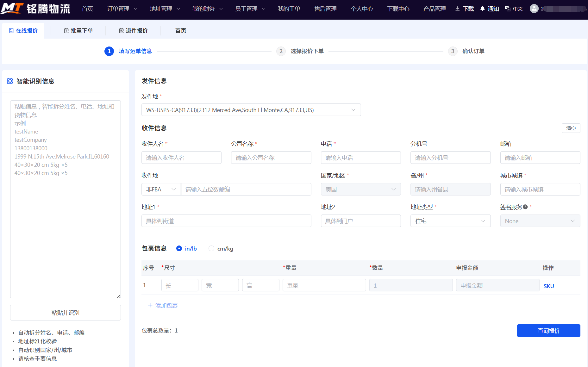Click the five-digit zip code input field
Screen dimensions: 588x367
tap(246, 189)
